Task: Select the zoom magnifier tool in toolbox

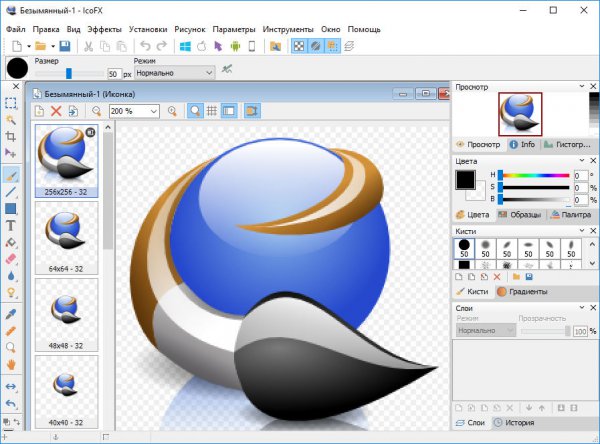Action: coord(11,348)
